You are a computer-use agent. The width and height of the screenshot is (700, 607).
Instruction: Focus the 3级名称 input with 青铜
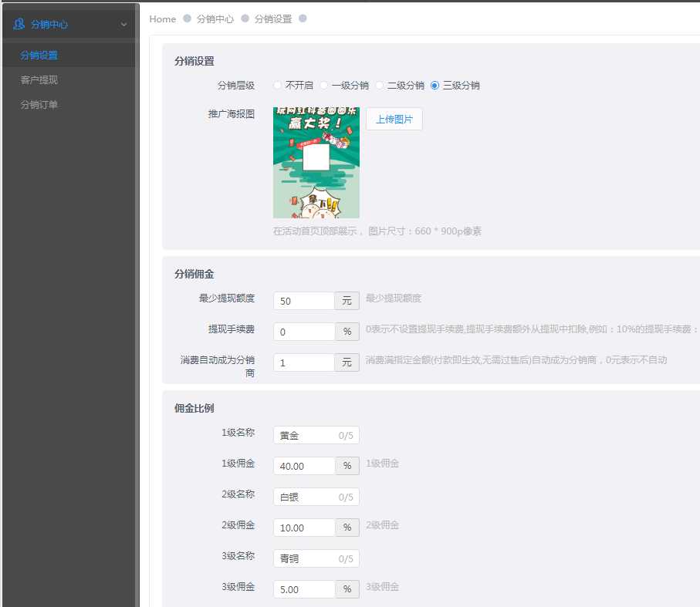[316, 558]
